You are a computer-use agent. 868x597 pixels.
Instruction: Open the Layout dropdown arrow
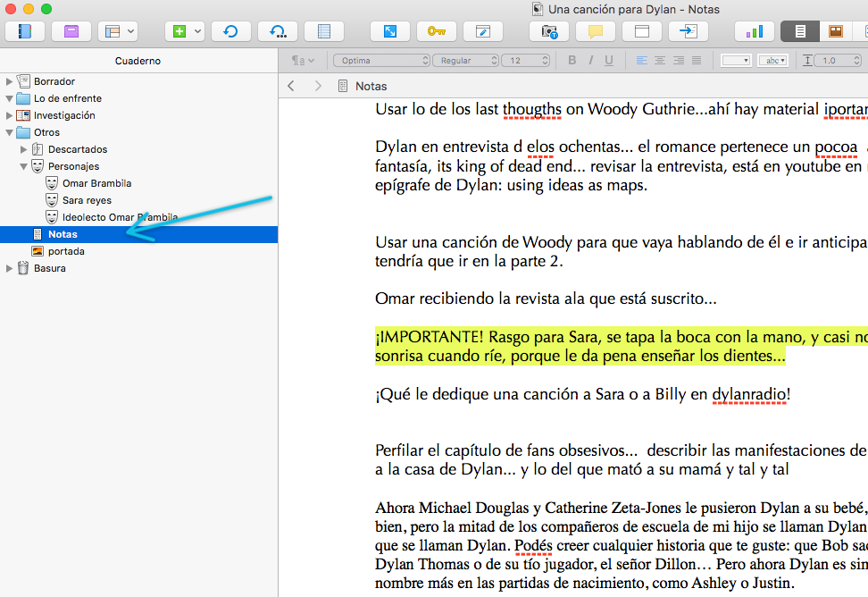point(131,31)
